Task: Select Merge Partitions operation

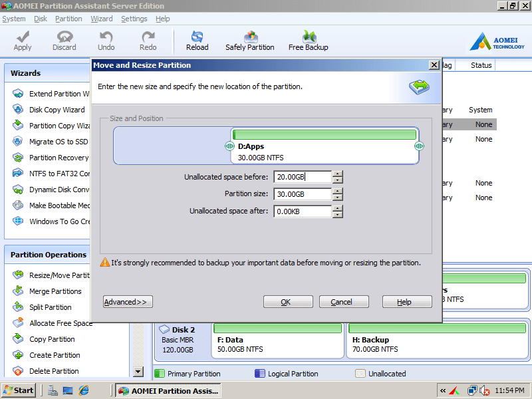Action: click(47, 291)
